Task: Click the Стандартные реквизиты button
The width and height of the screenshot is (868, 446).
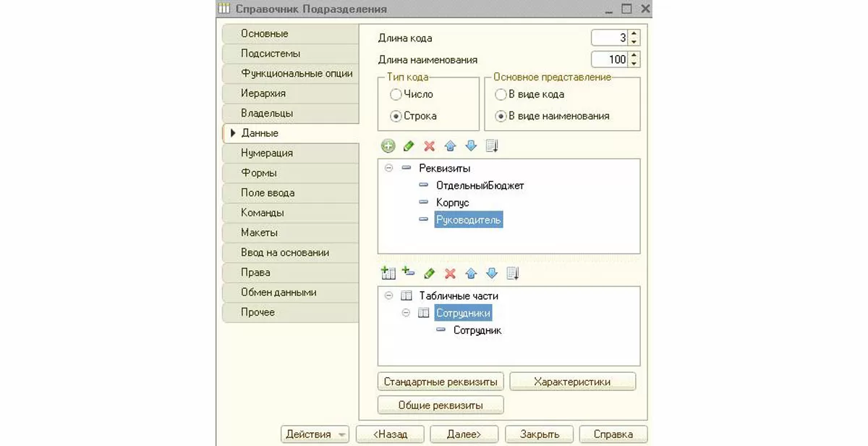Action: [441, 382]
